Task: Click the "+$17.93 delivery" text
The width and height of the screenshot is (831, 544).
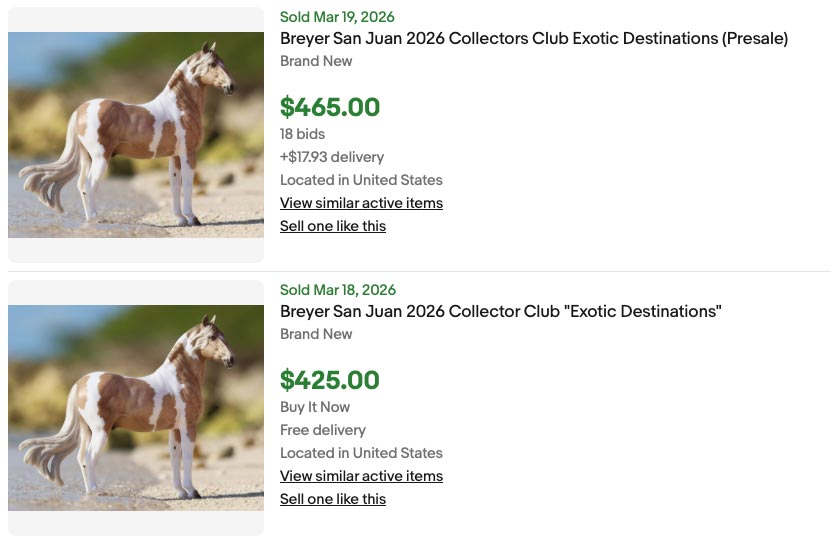Action: click(332, 157)
